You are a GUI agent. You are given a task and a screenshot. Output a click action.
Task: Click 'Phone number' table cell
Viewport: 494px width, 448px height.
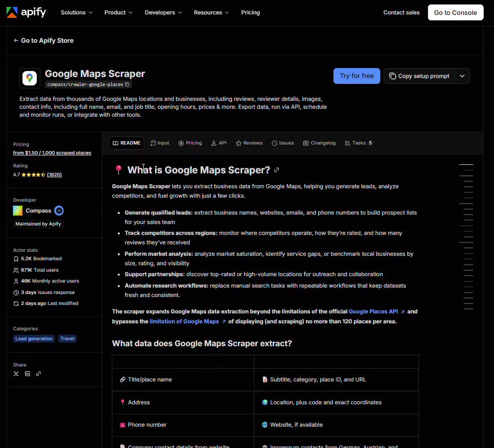click(x=183, y=425)
